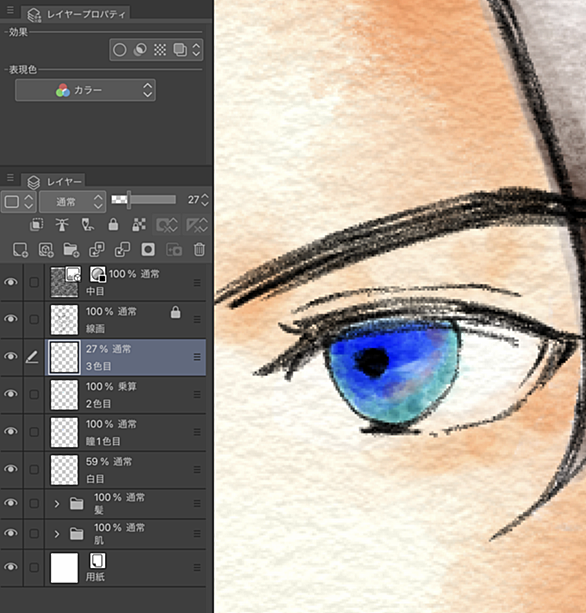This screenshot has width=586, height=613.
Task: Apply the border effect circle icon
Action: [x=120, y=50]
